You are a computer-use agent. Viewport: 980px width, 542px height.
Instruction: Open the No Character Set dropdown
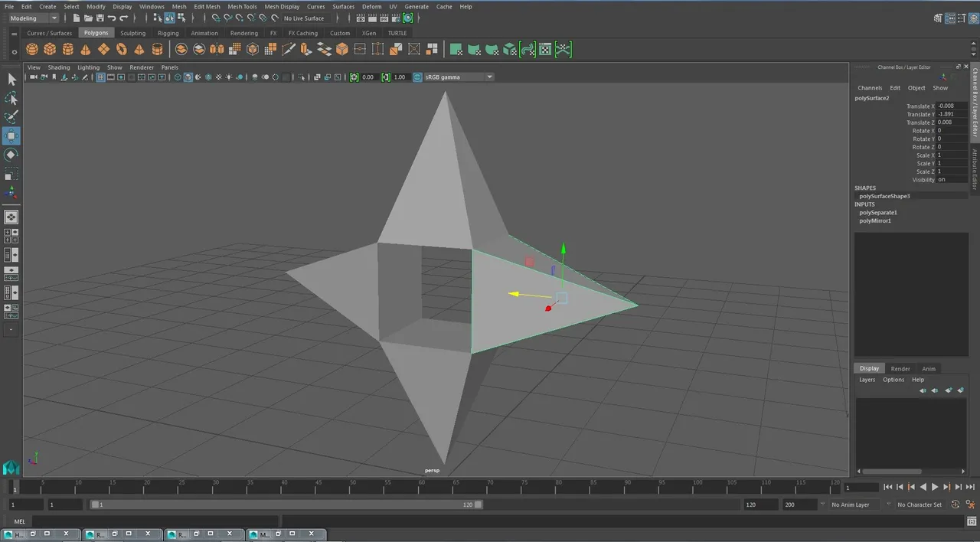[x=920, y=504]
